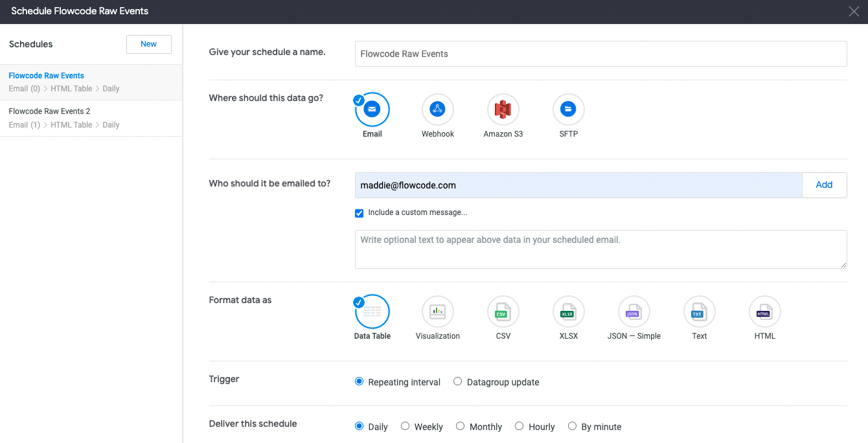Screen dimensions: 868x443
Task: Open Flowcode Raw Events schedule in sidebar
Action: pyautogui.click(x=91, y=82)
